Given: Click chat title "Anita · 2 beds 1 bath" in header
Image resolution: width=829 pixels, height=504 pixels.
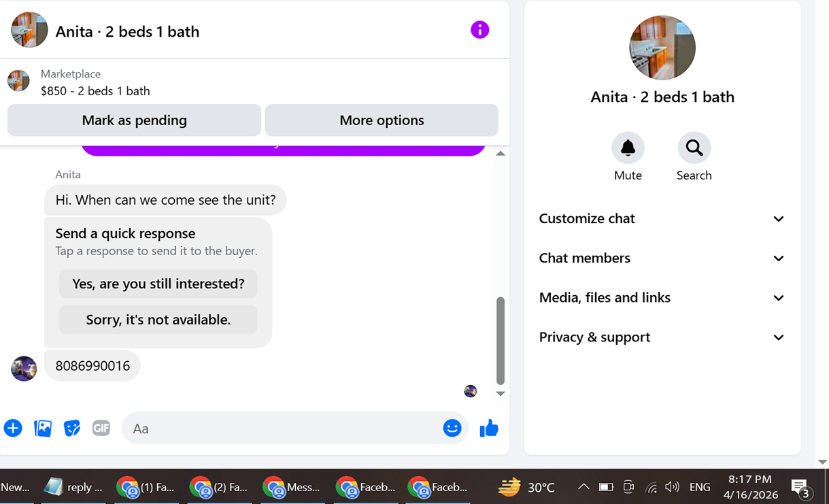Looking at the screenshot, I should 127,31.
